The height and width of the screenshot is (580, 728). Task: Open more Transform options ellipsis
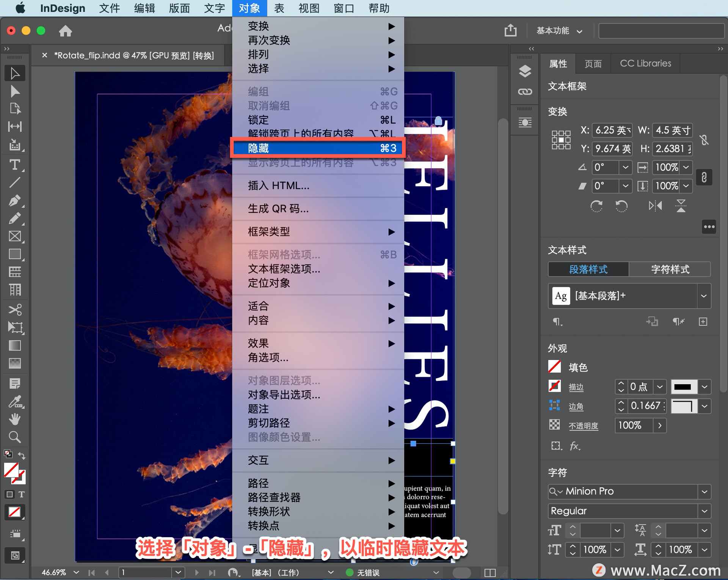pyautogui.click(x=709, y=227)
